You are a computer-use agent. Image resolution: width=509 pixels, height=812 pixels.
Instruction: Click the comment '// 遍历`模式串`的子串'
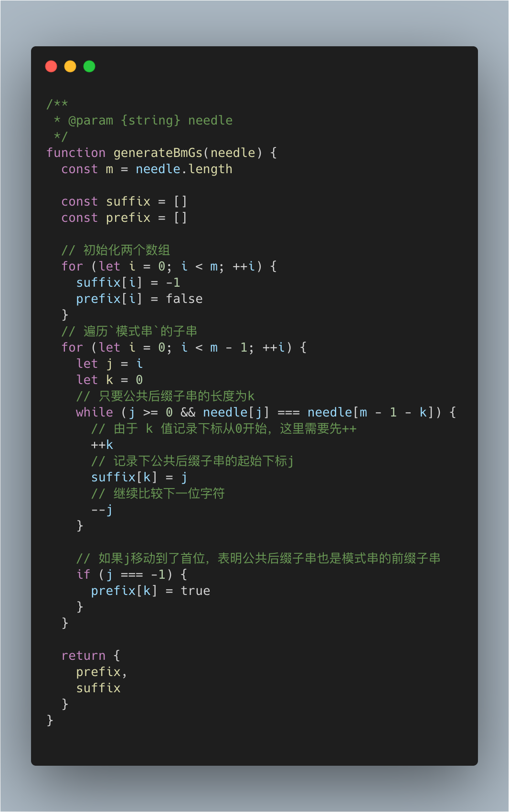129,331
